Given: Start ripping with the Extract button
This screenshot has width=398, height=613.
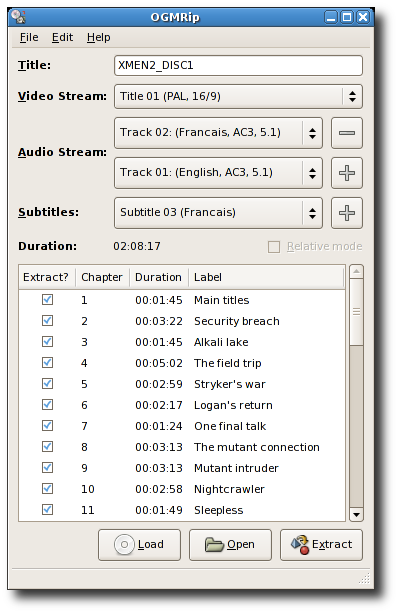Looking at the screenshot, I should [x=321, y=545].
